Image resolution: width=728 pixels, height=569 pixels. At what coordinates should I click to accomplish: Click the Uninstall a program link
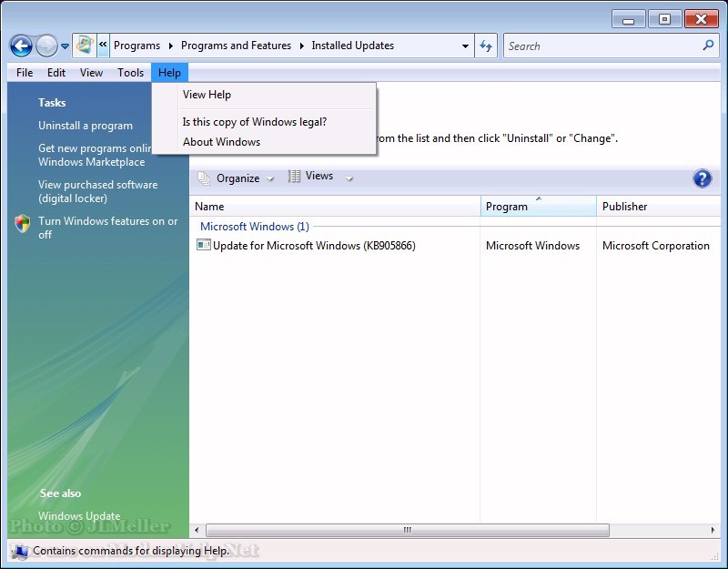[86, 126]
